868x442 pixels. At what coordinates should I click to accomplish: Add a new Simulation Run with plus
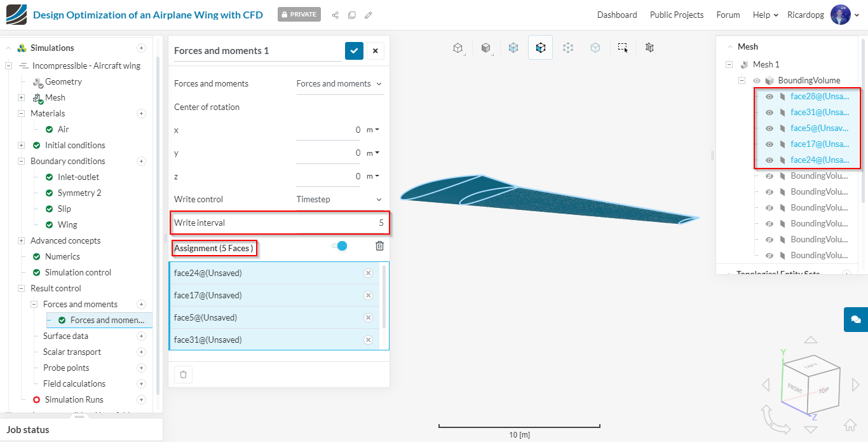click(x=141, y=399)
